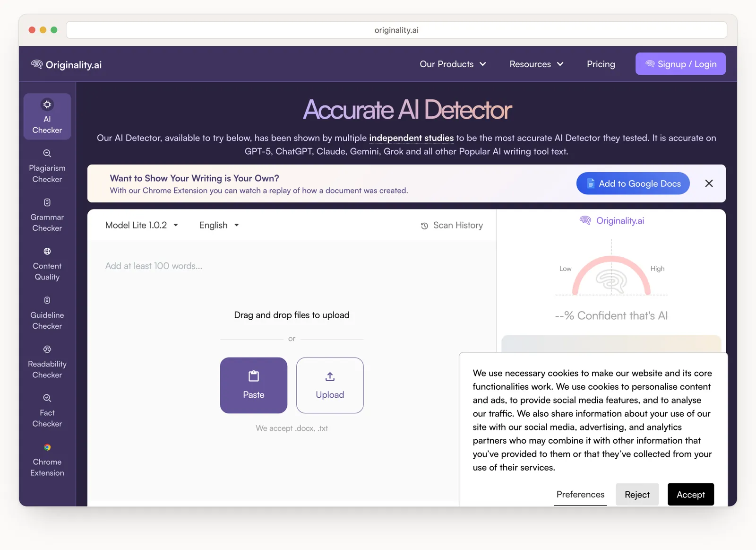
Task: Click the 'We accept .docx, .txt' note
Action: point(292,428)
